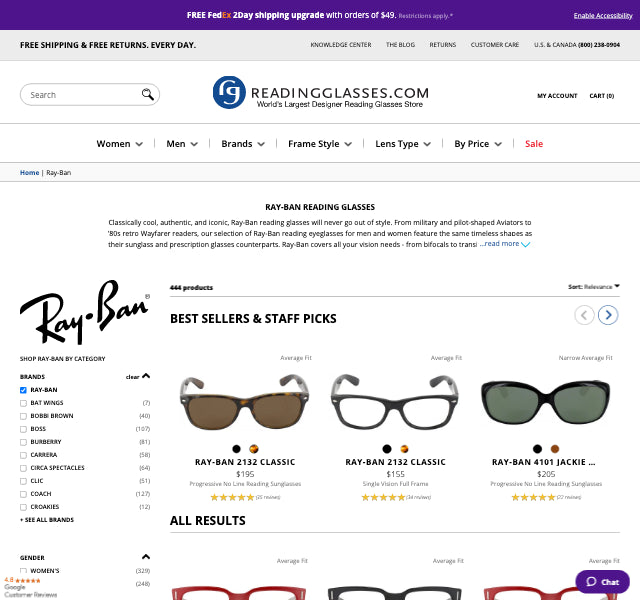Open the Sort: Relevance dropdown
This screenshot has width=640, height=600.
tap(593, 287)
